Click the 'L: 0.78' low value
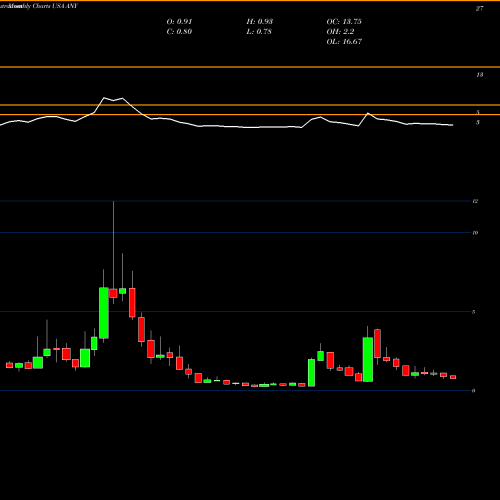The height and width of the screenshot is (500, 500). point(259,32)
